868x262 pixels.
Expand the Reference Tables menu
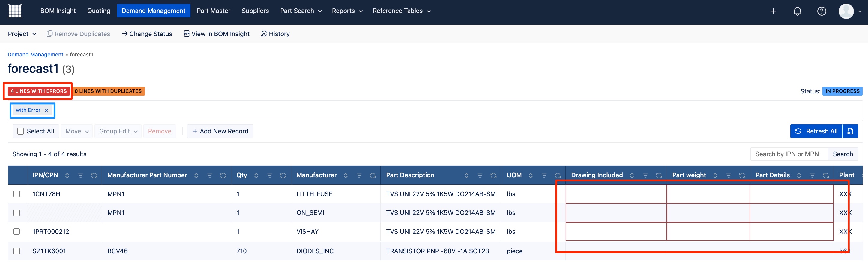click(402, 11)
